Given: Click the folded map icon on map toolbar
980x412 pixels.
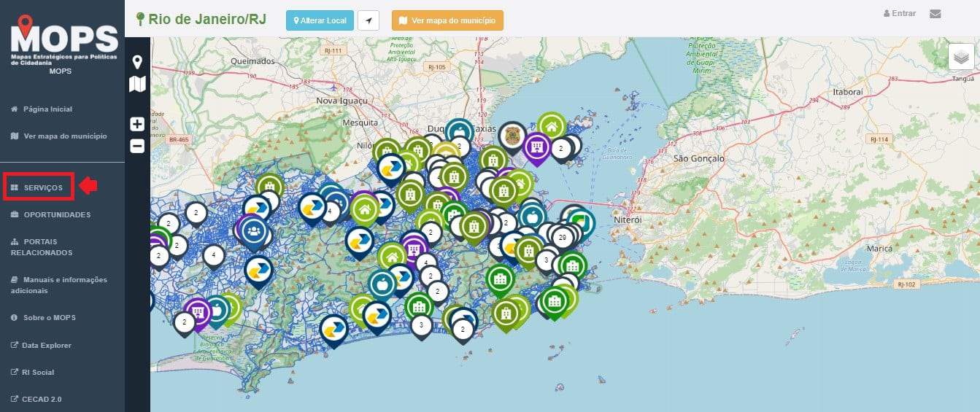Looking at the screenshot, I should point(137,84).
